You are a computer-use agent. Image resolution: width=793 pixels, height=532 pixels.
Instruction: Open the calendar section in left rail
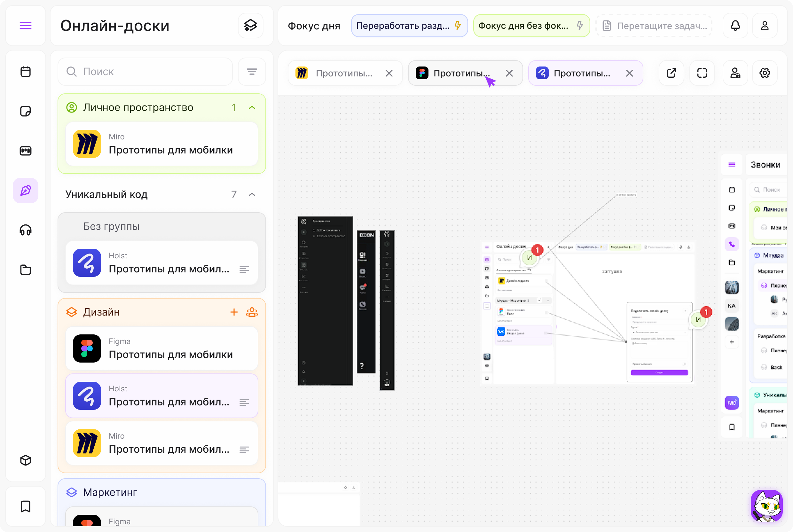click(x=26, y=72)
